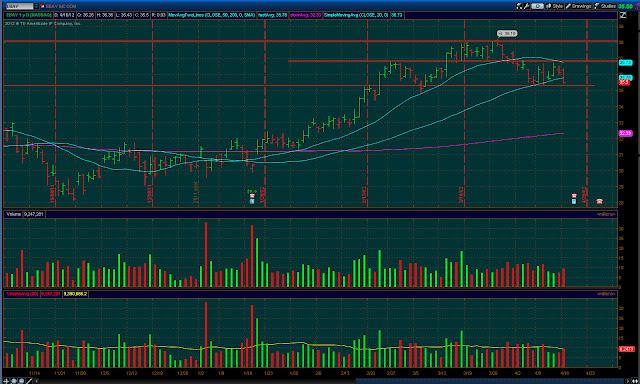Click the Volume subgraph label
The height and width of the screenshot is (384, 640).
pos(13,214)
